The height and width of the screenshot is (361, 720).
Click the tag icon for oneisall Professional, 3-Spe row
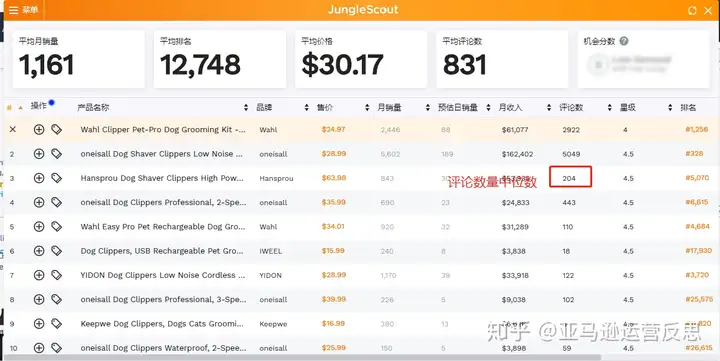tap(56, 299)
